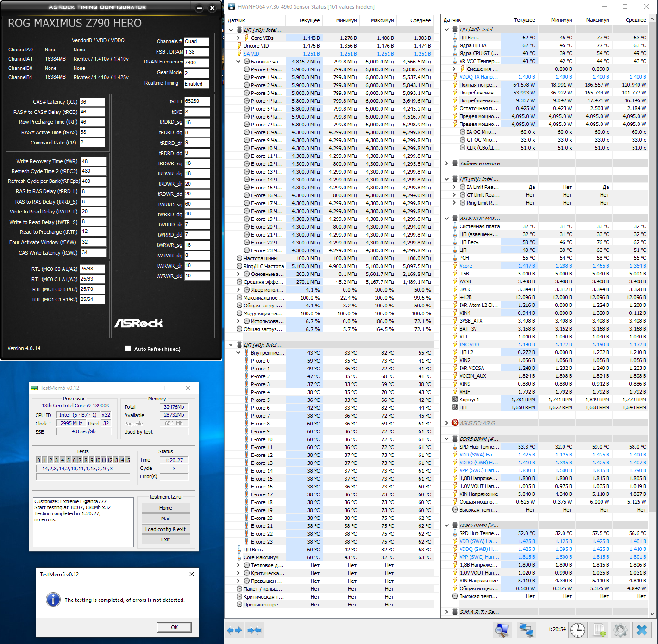Click the red X icon beside ASUS EC: ASUS
The height and width of the screenshot is (644, 658).
(x=455, y=423)
